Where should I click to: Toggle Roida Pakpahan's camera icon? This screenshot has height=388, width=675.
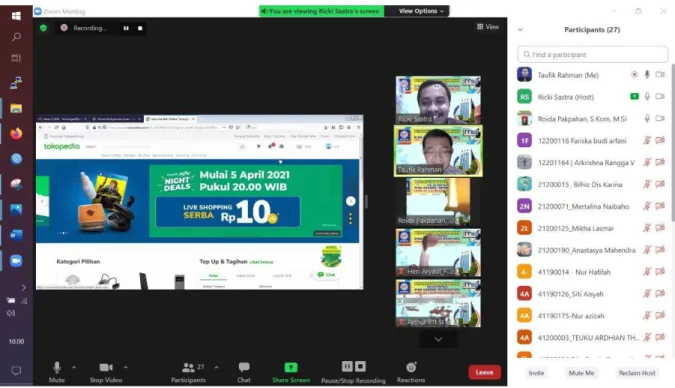(660, 118)
